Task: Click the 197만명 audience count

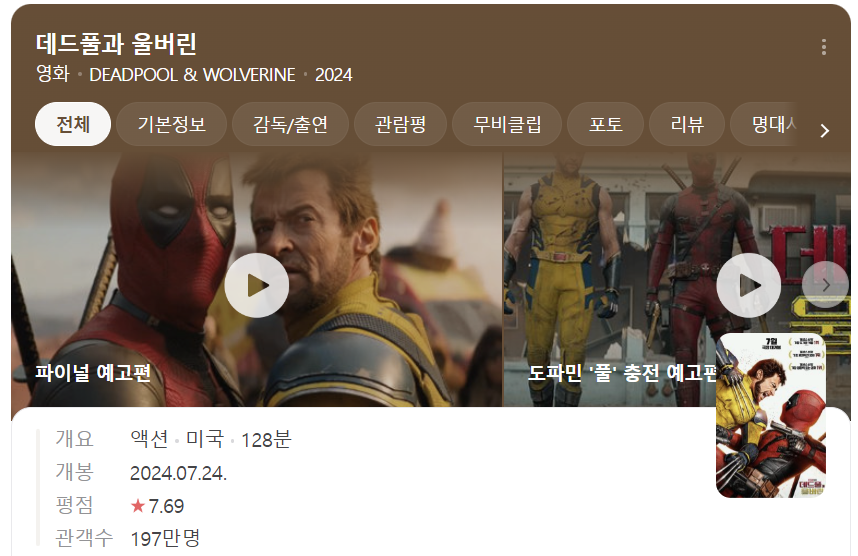Action: pos(165,538)
